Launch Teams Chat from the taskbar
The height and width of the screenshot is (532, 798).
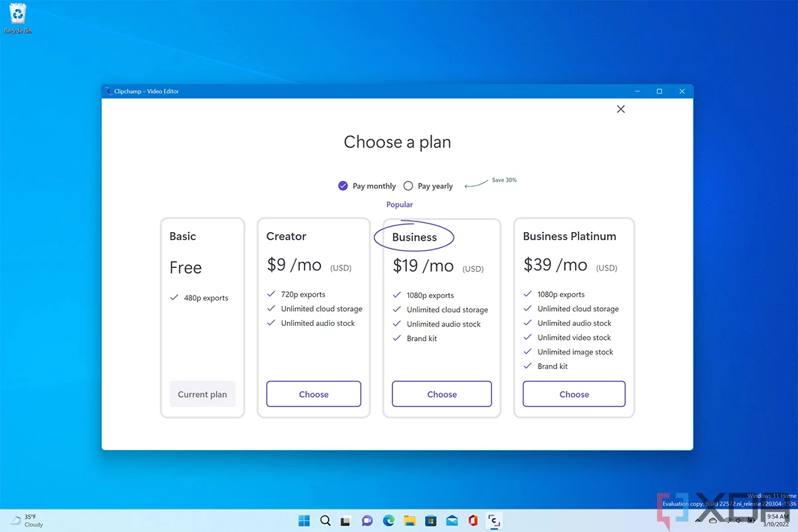[x=367, y=521]
